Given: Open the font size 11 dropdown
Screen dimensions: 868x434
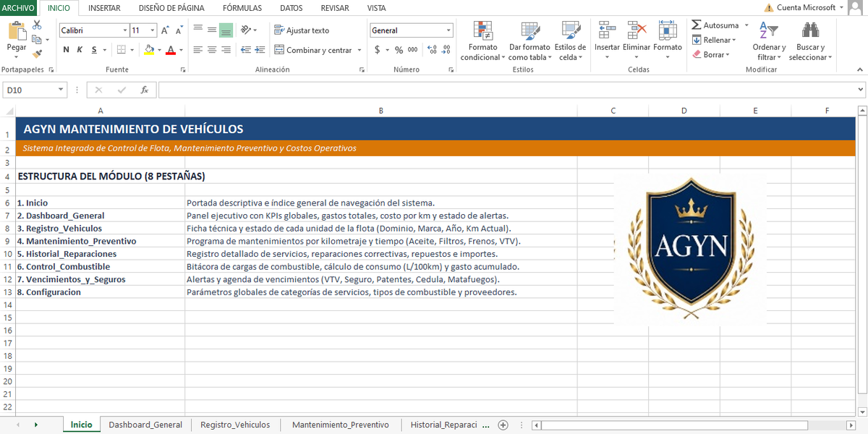Looking at the screenshot, I should pos(153,30).
